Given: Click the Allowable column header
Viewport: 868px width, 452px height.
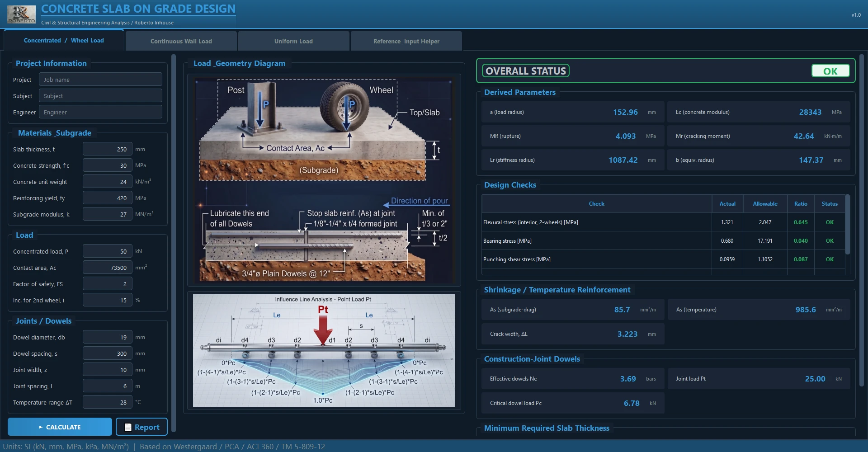Looking at the screenshot, I should tap(765, 204).
